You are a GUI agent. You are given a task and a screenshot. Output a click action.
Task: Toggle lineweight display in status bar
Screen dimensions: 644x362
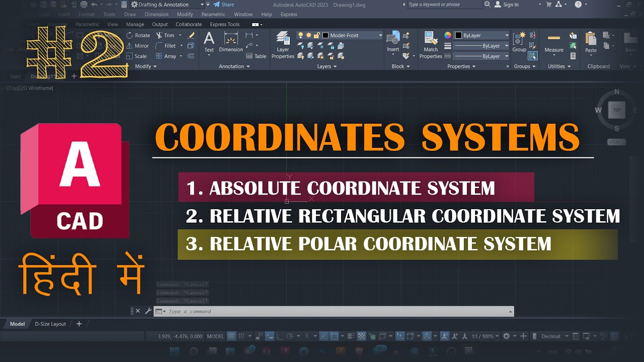[x=351, y=336]
